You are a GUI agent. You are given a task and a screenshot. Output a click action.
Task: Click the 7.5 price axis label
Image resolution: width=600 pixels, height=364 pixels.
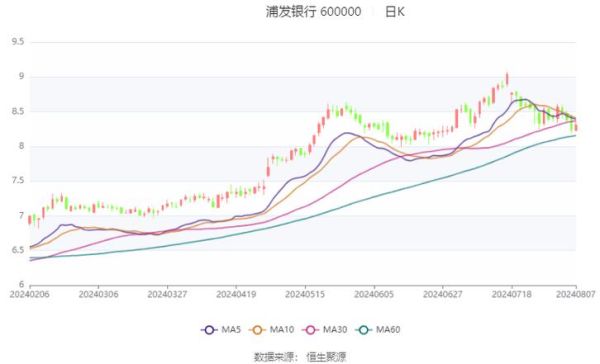(x=18, y=180)
